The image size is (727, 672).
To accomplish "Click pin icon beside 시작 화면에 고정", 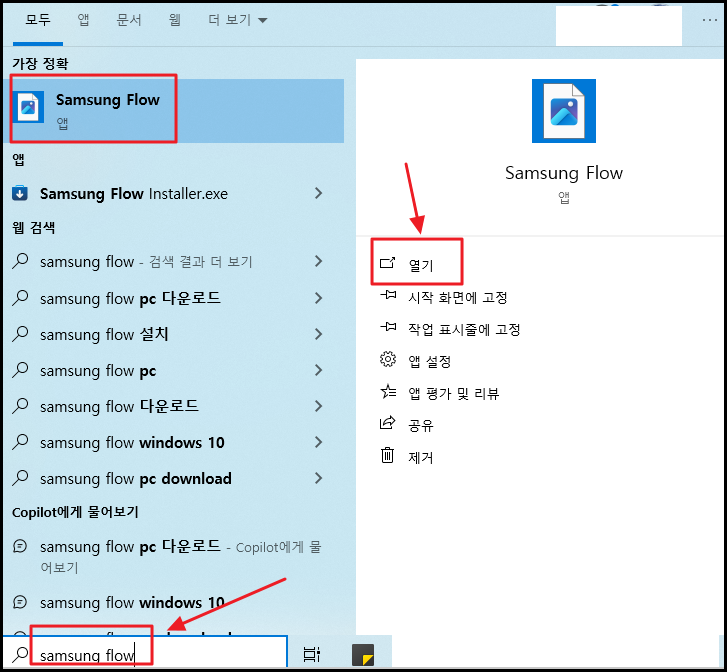I will [388, 295].
